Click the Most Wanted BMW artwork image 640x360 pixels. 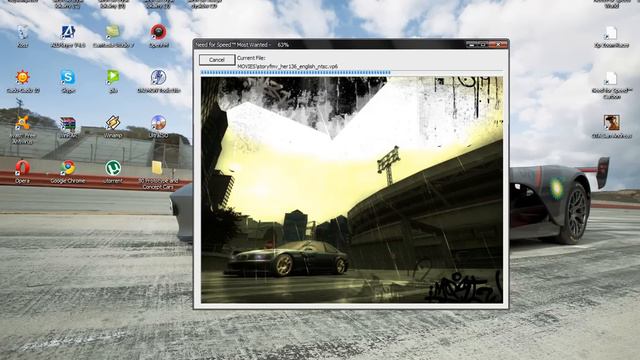click(352, 190)
